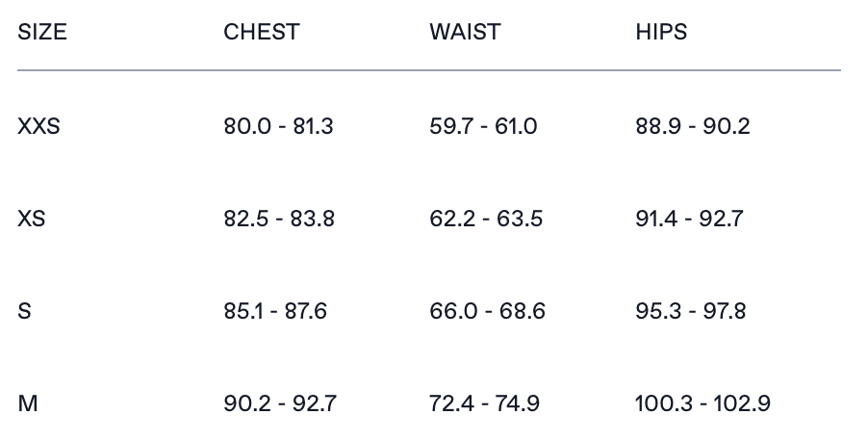This screenshot has width=868, height=441.
Task: Click S chest value 85.1 - 87.6
Action: (x=275, y=311)
